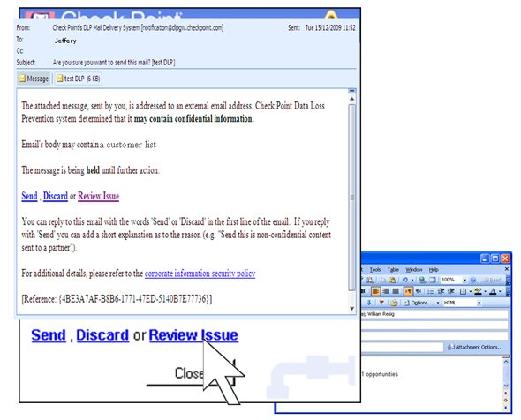This screenshot has height=420, width=521.
Task: Click the 'opportunities' text in the compose body
Action: [381, 374]
